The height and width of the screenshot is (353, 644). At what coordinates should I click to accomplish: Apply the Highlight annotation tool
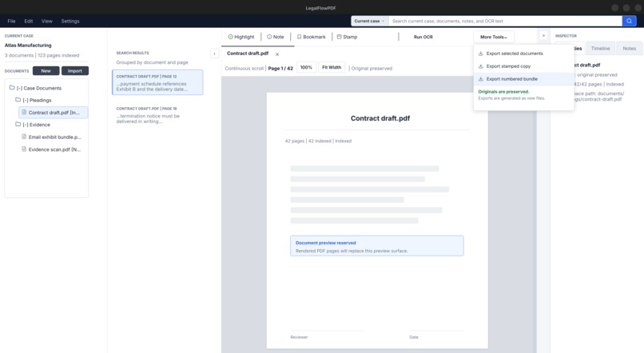point(241,37)
